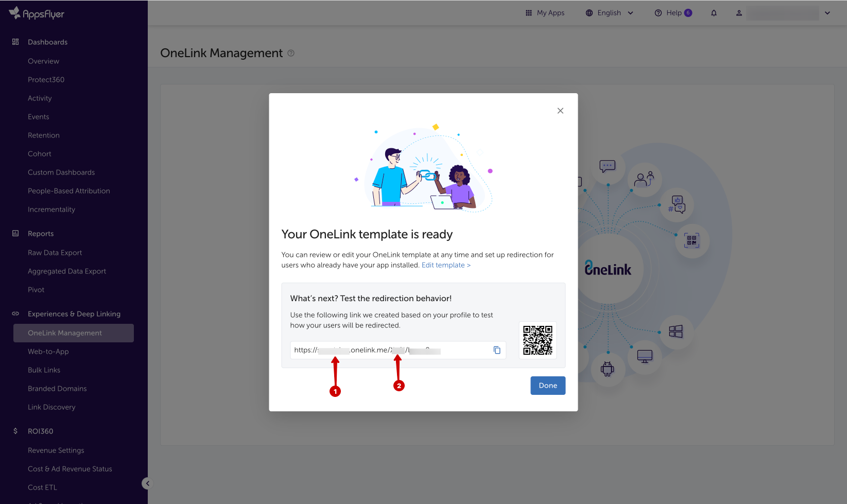Open My Apps grid icon
The height and width of the screenshot is (504, 847).
pyautogui.click(x=528, y=13)
